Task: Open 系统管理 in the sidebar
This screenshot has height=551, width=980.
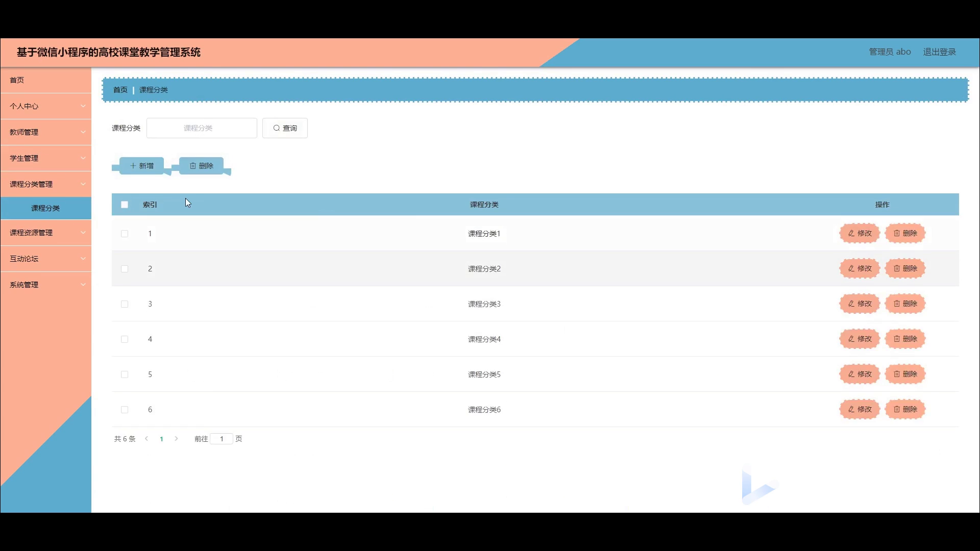Action: point(45,285)
